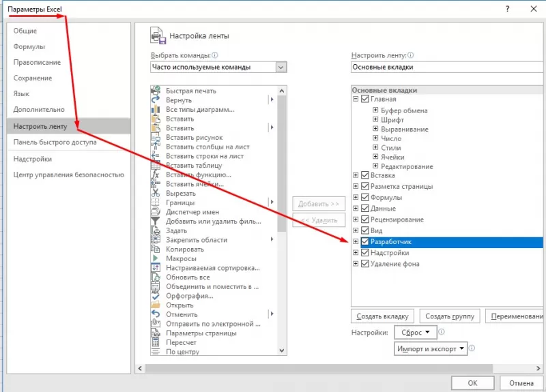This screenshot has height=392, width=546.
Task: Click the info icon beside Выбрать команды
Action: tap(215, 55)
